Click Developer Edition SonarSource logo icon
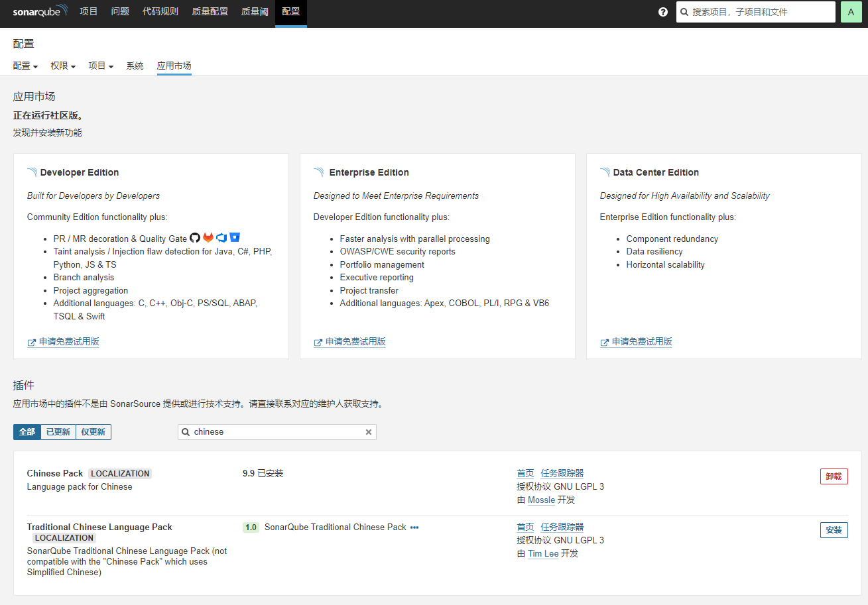Image resolution: width=868 pixels, height=605 pixels. [32, 172]
